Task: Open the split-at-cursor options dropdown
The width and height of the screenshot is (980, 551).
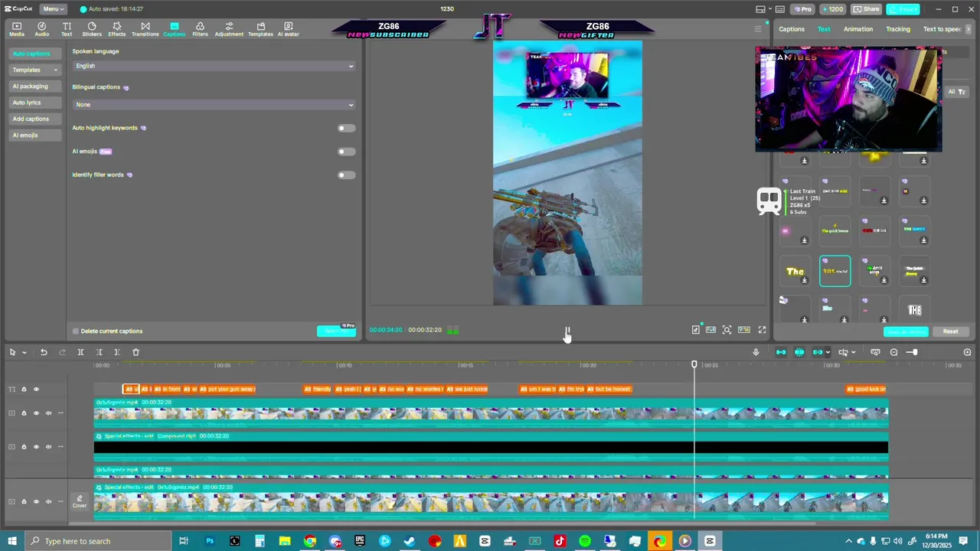Action: pyautogui.click(x=853, y=353)
